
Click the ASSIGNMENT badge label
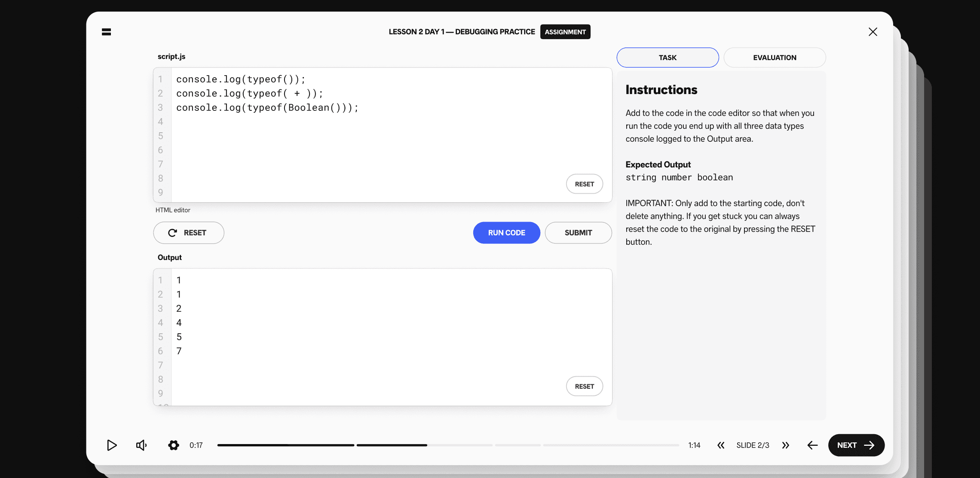coord(565,32)
